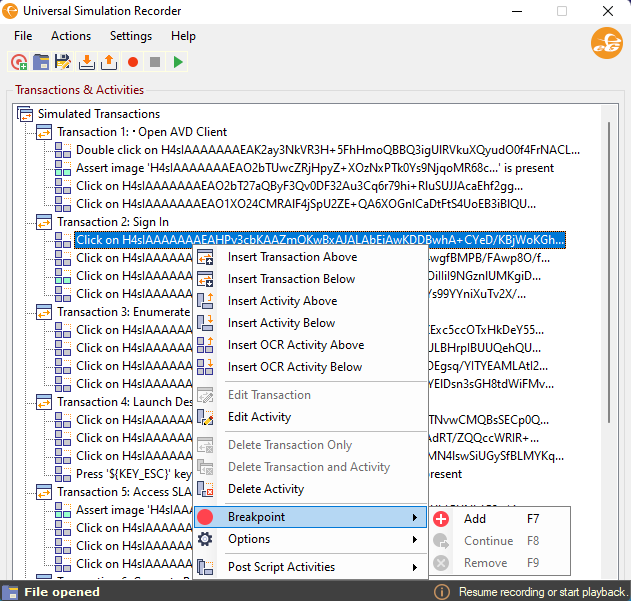Select Insert OCR Activity Below
The height and width of the screenshot is (601, 631).
coord(295,367)
